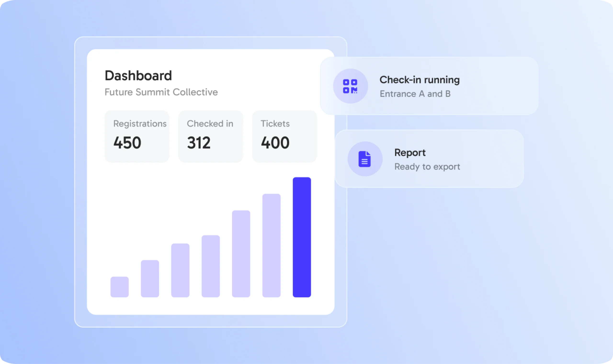Open the Check-in running card
The width and height of the screenshot is (613, 364).
(x=429, y=86)
